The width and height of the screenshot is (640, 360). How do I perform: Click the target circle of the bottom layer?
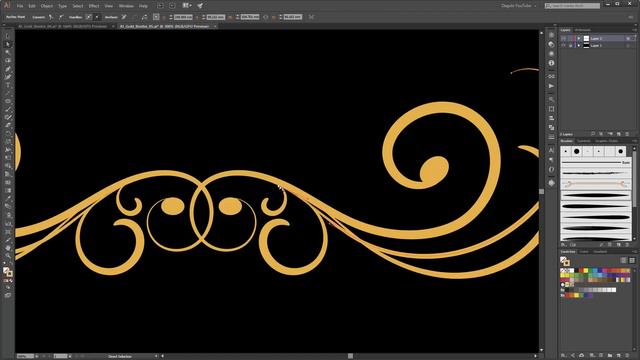click(628, 46)
